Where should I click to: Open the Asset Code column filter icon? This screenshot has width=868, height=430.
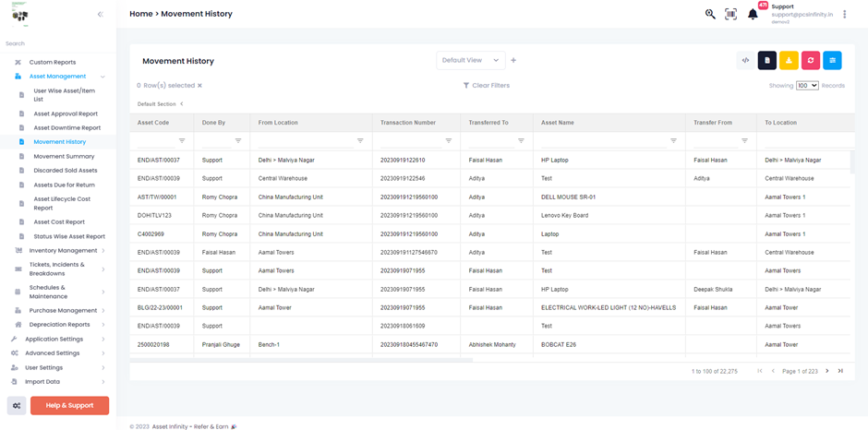point(182,140)
